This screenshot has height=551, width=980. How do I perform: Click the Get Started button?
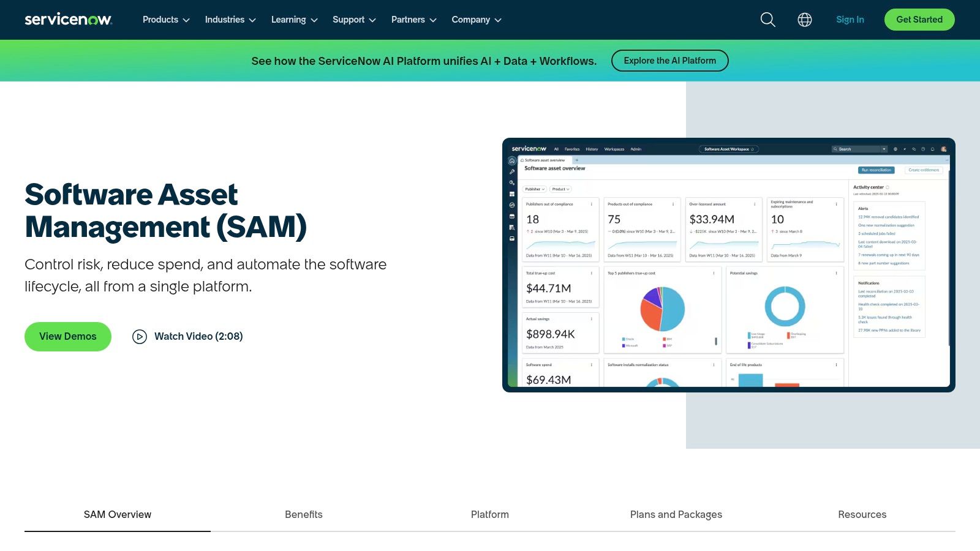(919, 20)
